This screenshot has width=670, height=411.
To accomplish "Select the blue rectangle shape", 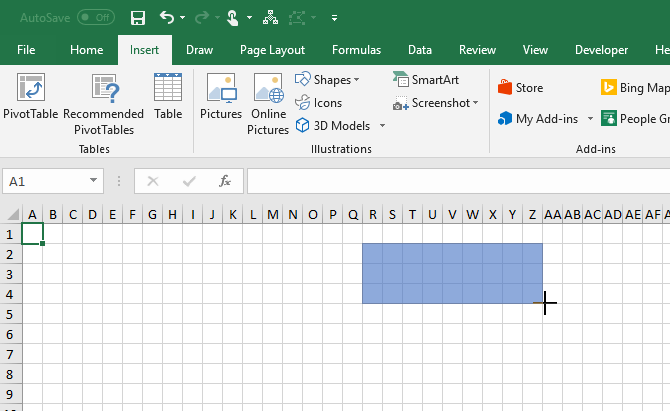I will pos(452,273).
